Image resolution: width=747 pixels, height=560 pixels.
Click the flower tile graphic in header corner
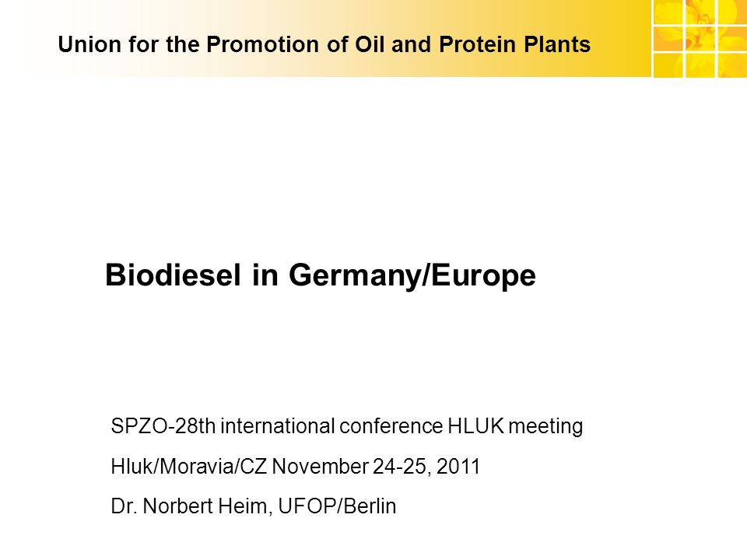pyautogui.click(x=700, y=39)
